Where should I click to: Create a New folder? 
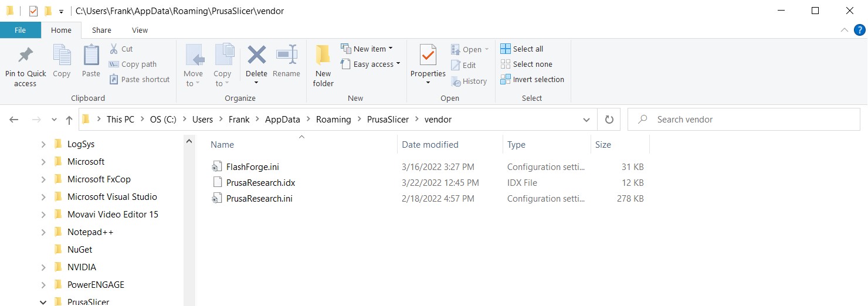[323, 66]
